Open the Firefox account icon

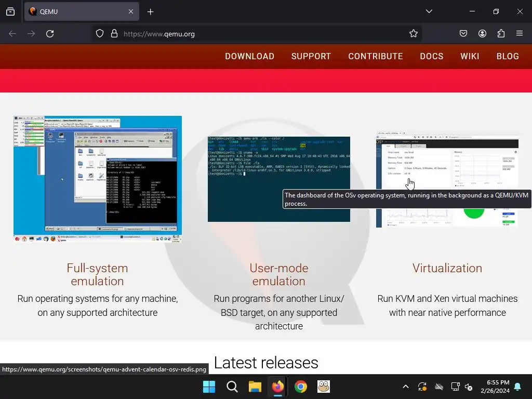482,34
